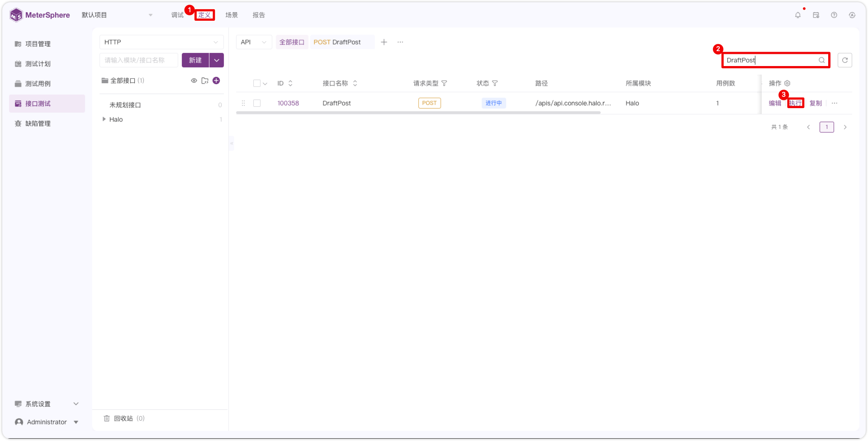Image resolution: width=868 pixels, height=441 pixels.
Task: Sort the ID column
Action: (x=290, y=83)
